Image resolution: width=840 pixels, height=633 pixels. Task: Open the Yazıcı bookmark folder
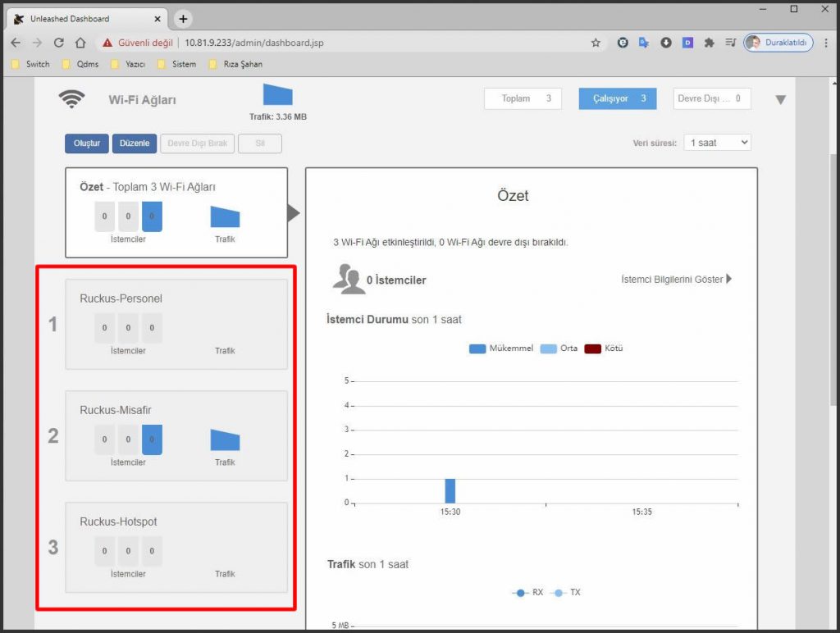coord(129,64)
